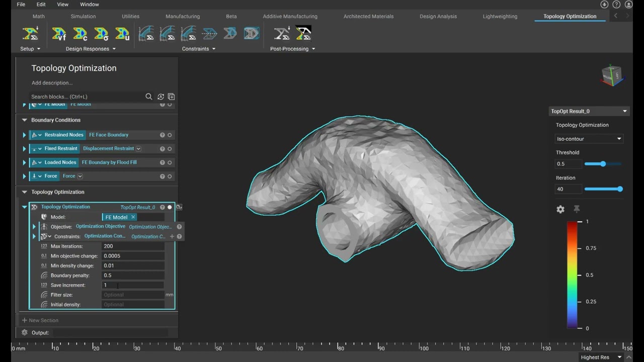This screenshot has width=644, height=362.
Task: Select the displacement (u) response icon
Action: (122, 34)
